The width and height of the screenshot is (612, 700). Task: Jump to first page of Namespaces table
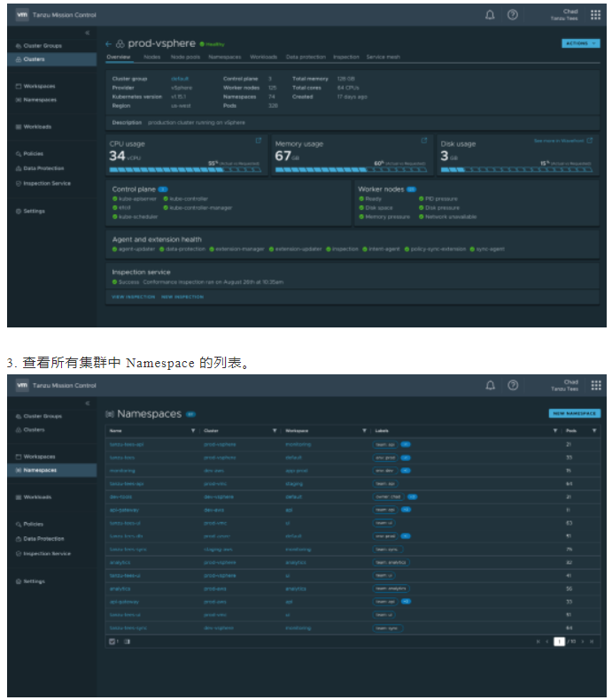click(x=538, y=642)
